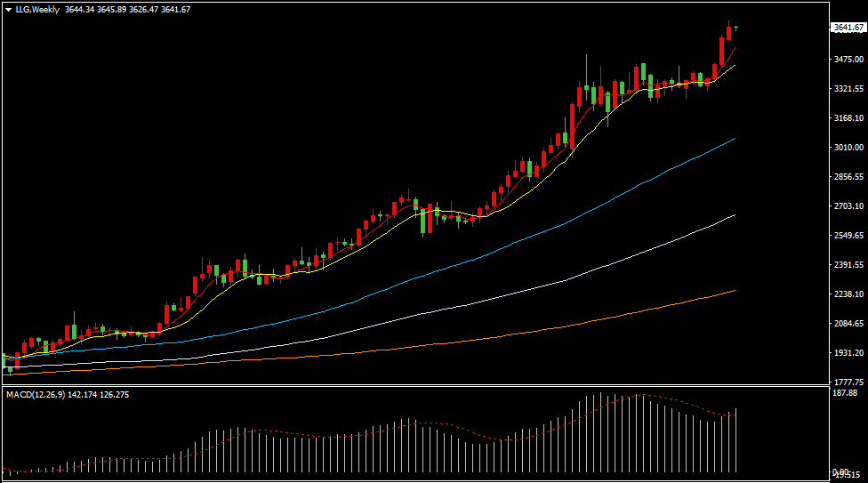
Task: Select the 2084.65 price scale label
Action: [x=848, y=324]
